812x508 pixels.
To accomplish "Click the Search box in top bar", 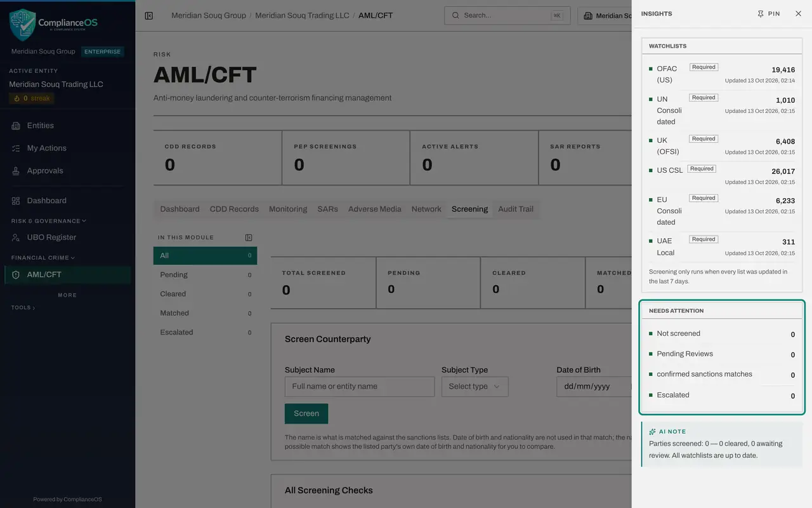I will point(507,15).
